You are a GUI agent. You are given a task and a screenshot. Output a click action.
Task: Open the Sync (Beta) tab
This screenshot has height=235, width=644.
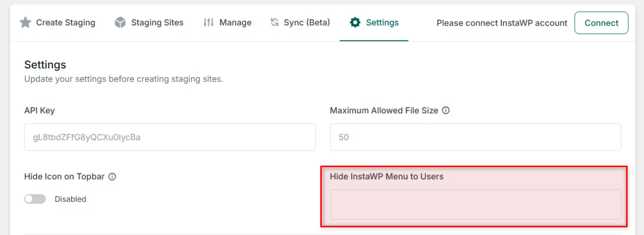[x=300, y=22]
